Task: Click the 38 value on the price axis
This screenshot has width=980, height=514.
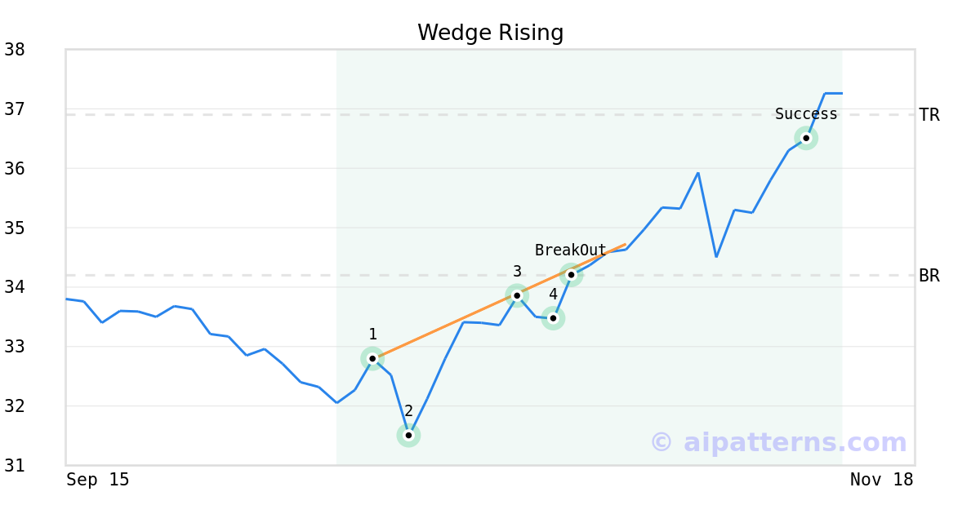Action: tap(15, 50)
